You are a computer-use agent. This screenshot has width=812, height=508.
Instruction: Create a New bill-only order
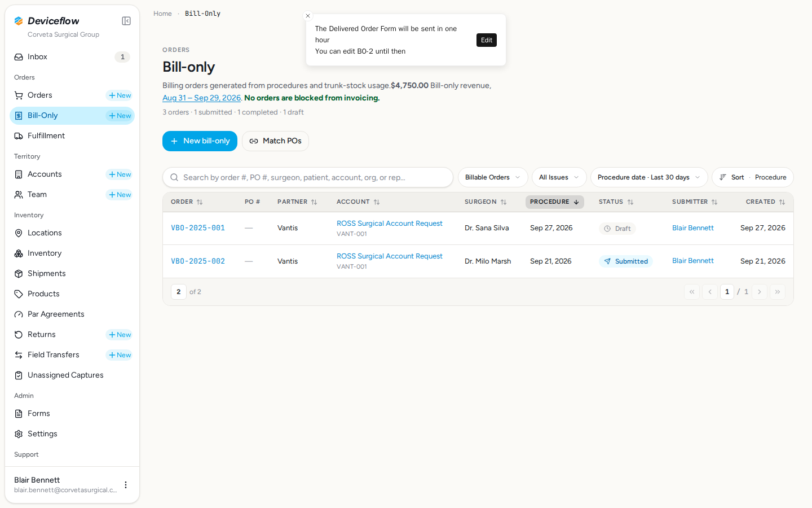pyautogui.click(x=200, y=141)
